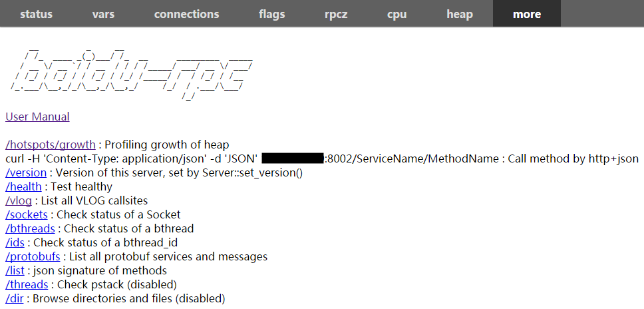Click the /version link
The width and height of the screenshot is (644, 309).
tap(26, 173)
